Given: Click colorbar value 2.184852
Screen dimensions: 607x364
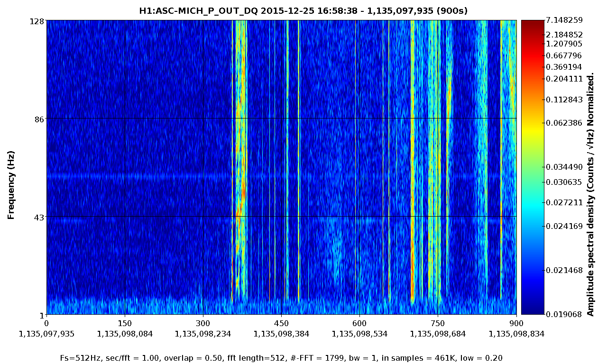Looking at the screenshot, I should point(564,35).
